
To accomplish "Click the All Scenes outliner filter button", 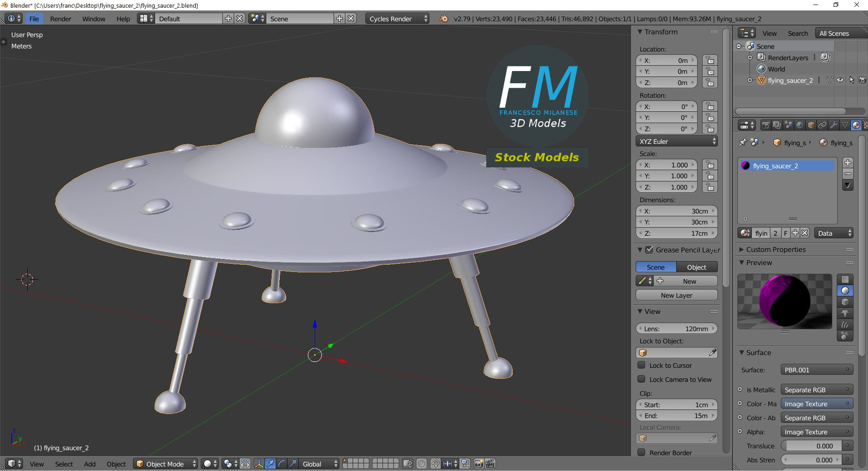I will pyautogui.click(x=840, y=33).
